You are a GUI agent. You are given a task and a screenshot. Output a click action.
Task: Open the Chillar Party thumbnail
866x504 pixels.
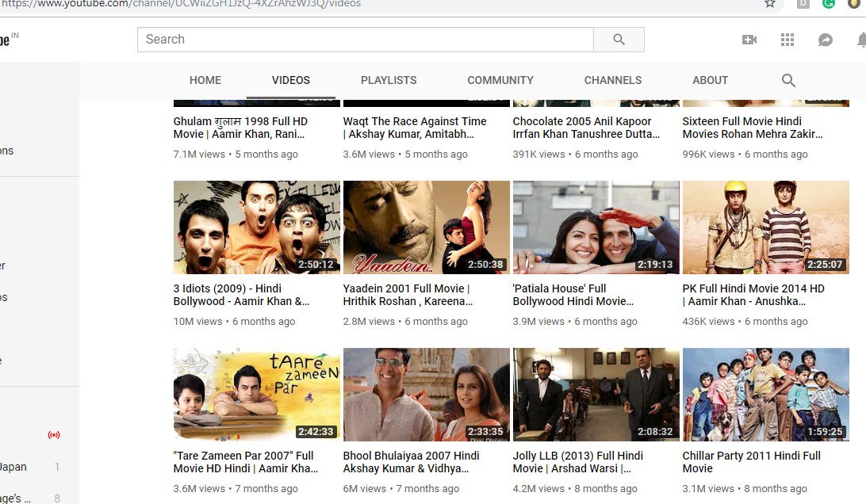pos(765,395)
